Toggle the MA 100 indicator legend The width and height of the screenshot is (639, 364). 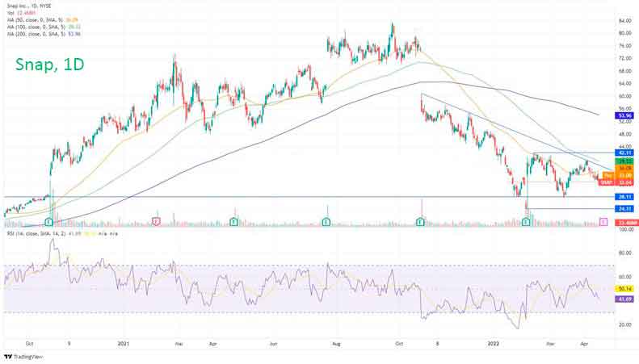(42, 27)
